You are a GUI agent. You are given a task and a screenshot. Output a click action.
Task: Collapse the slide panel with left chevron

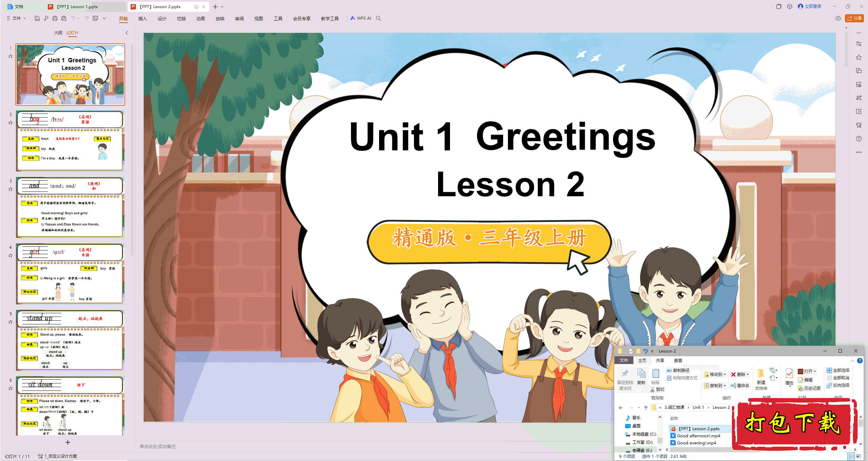coord(127,33)
